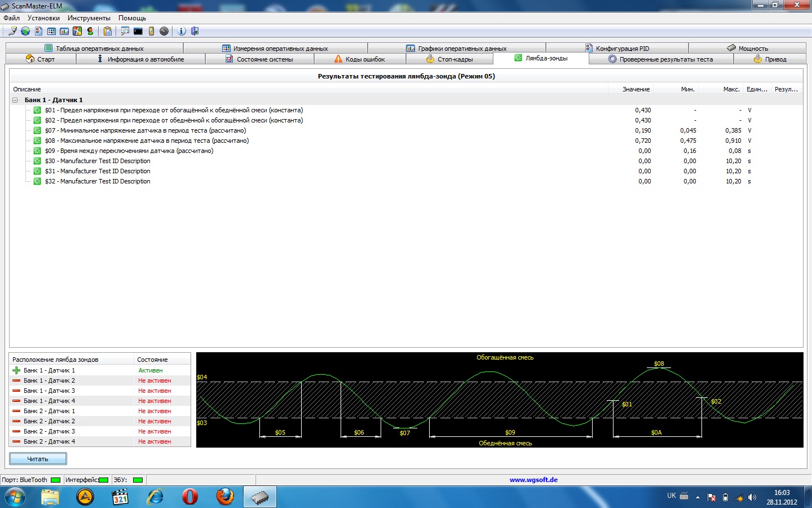
Task: Select the $09 switching time row
Action: tap(406, 151)
